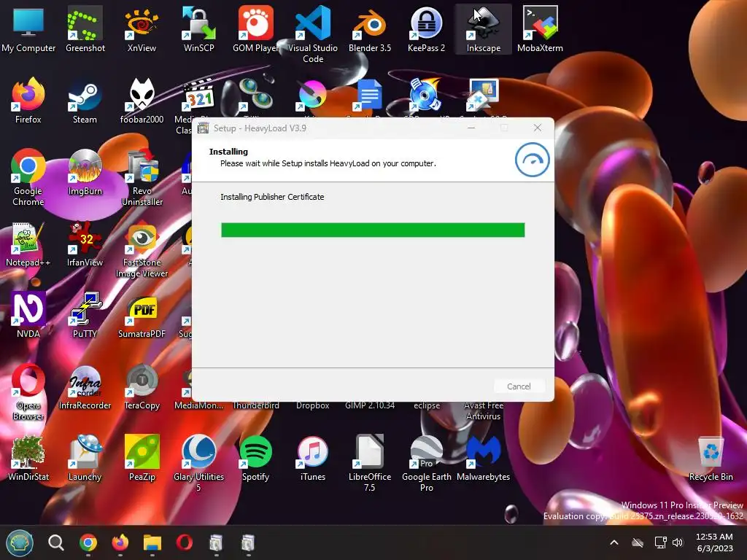Click the network icon in system tray
The height and width of the screenshot is (560, 747).
pyautogui.click(x=660, y=542)
